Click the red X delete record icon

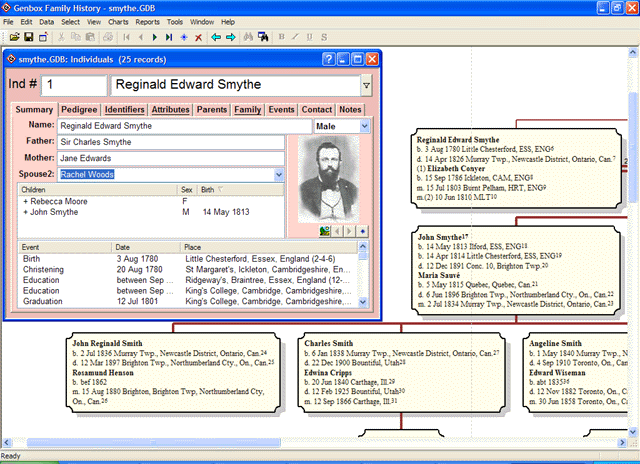click(198, 38)
